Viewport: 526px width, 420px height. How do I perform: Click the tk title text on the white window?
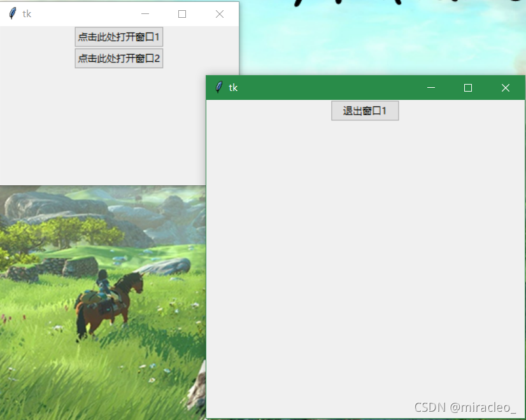25,13
